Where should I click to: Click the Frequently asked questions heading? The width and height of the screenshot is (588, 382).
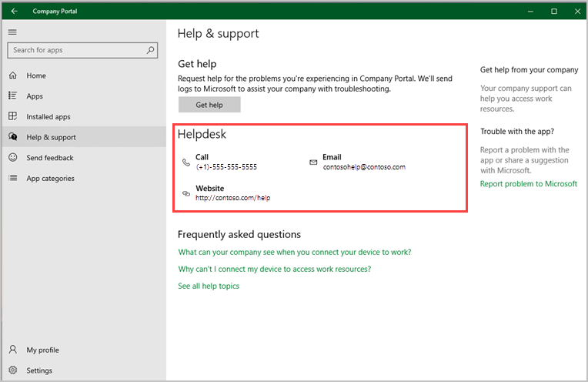239,235
